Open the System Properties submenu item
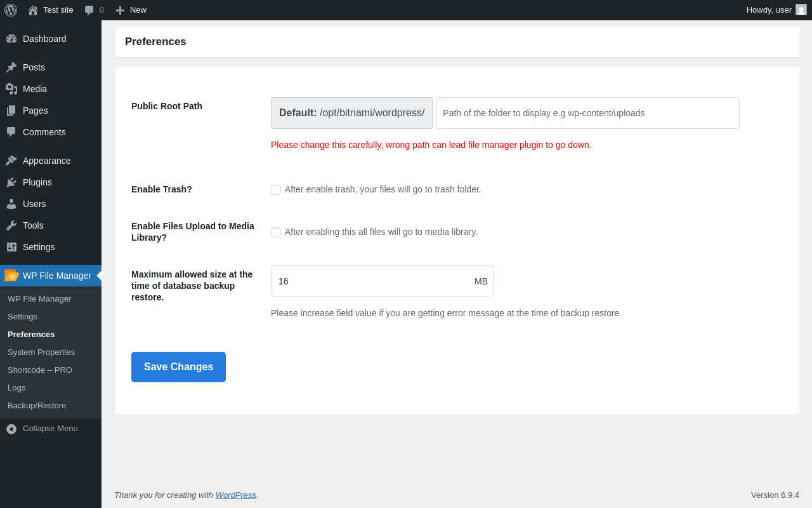 tap(41, 352)
